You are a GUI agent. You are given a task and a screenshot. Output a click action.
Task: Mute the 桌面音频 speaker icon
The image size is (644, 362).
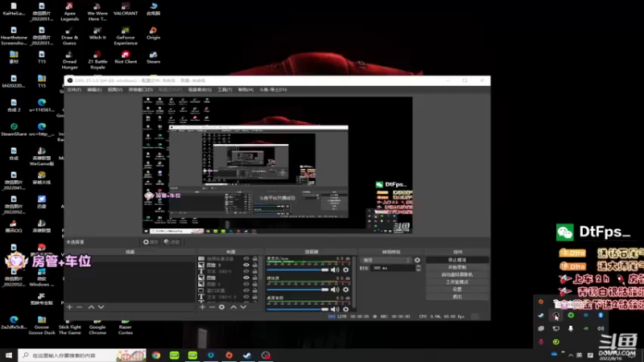click(335, 309)
